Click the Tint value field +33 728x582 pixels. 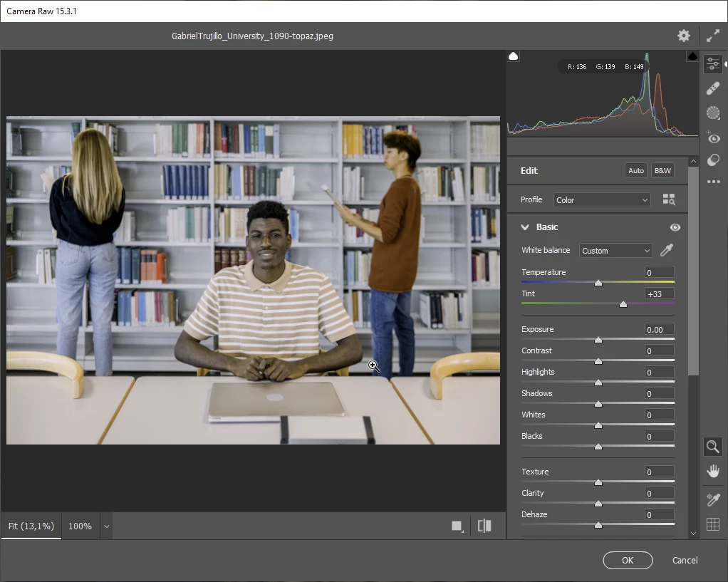[659, 293]
